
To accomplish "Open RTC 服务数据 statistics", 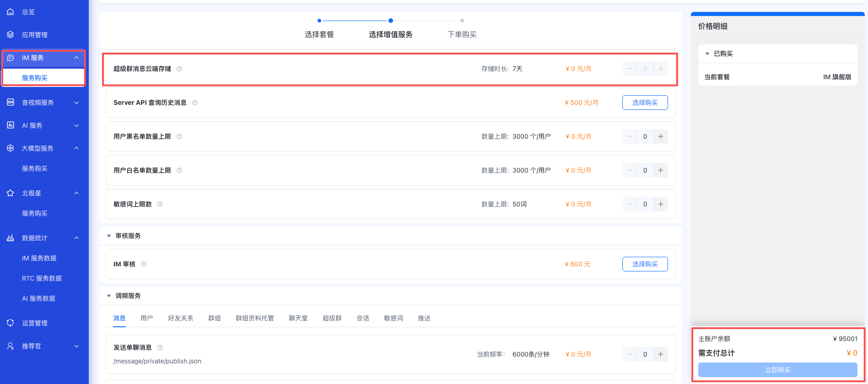I will tap(42, 278).
